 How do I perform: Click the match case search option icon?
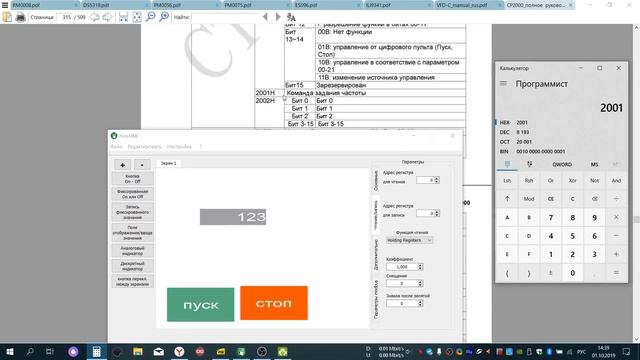[291, 17]
